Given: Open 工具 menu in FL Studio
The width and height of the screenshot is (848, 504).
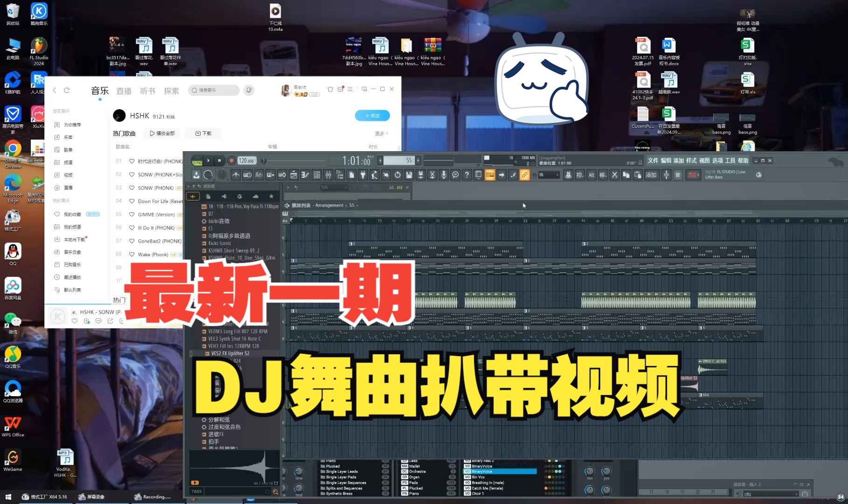Looking at the screenshot, I should click(x=730, y=160).
